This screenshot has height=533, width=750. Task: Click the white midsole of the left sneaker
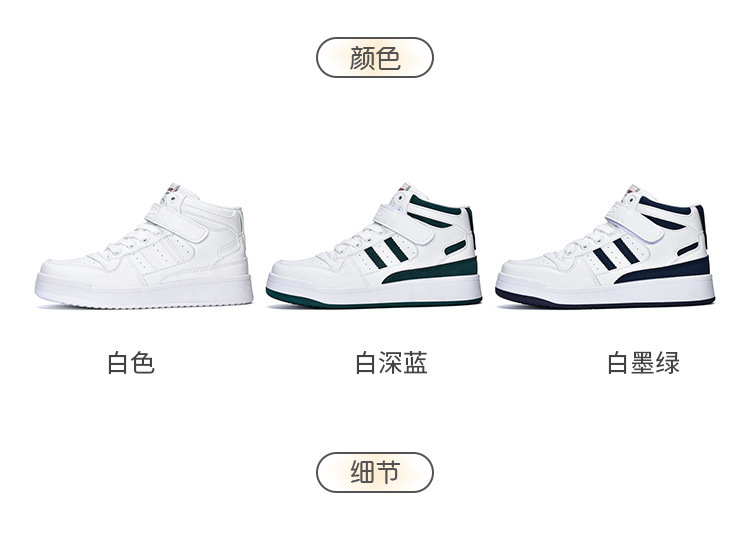coord(144,290)
